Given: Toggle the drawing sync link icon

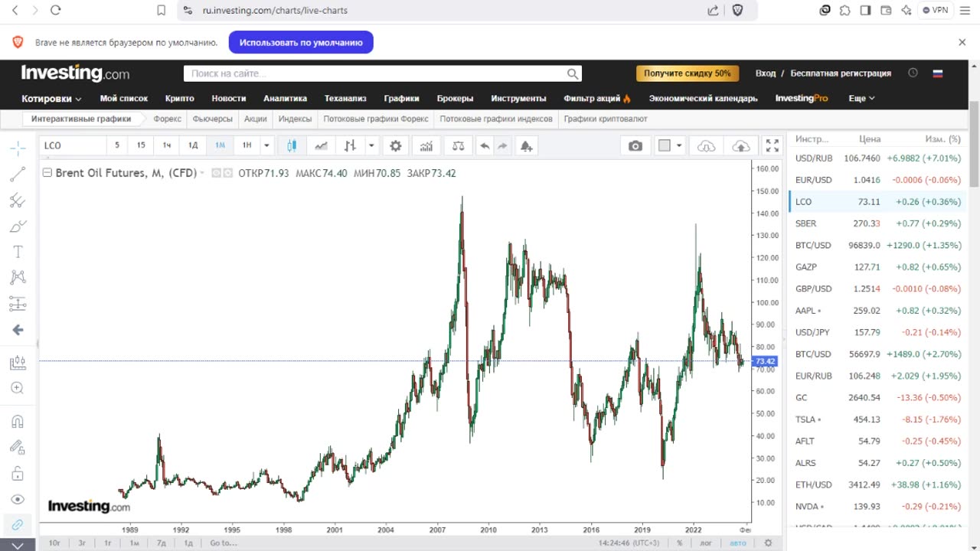Looking at the screenshot, I should (18, 525).
